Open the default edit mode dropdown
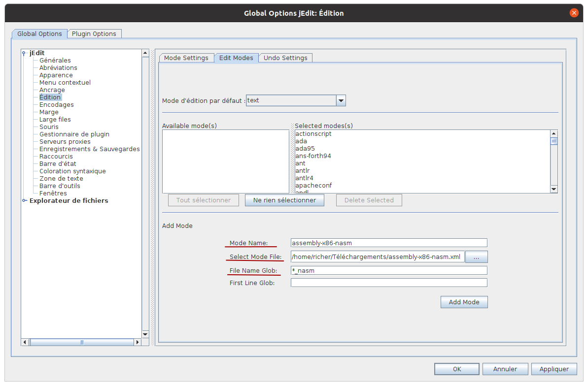588x386 pixels. coord(341,100)
